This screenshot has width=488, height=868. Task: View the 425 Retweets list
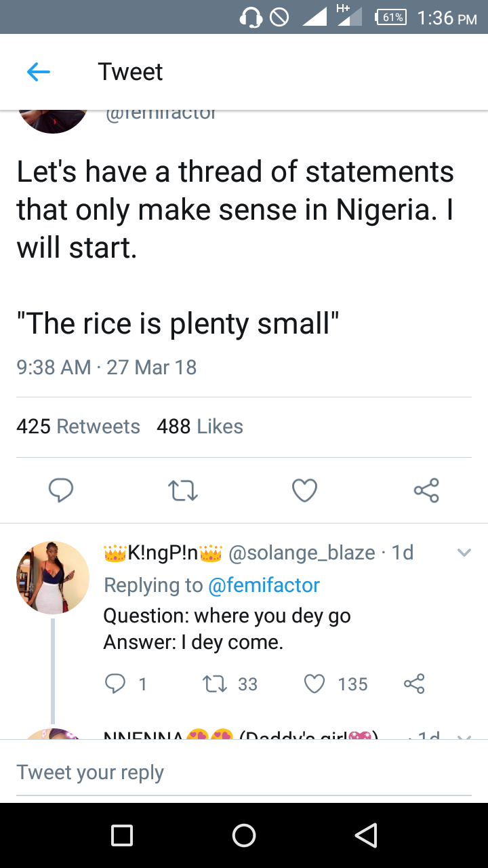pyautogui.click(x=78, y=427)
